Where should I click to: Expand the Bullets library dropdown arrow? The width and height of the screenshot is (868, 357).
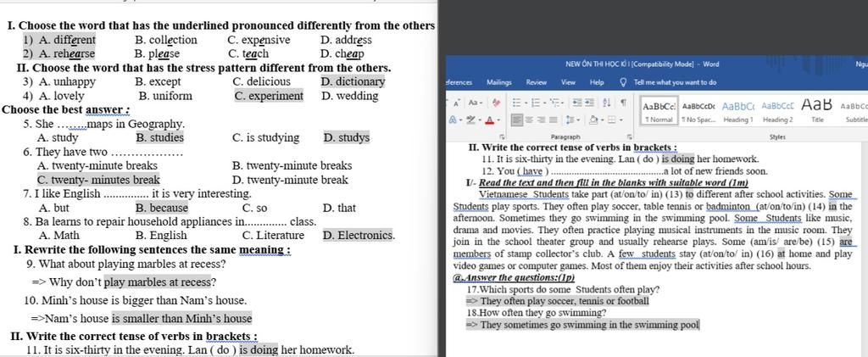tap(526, 103)
